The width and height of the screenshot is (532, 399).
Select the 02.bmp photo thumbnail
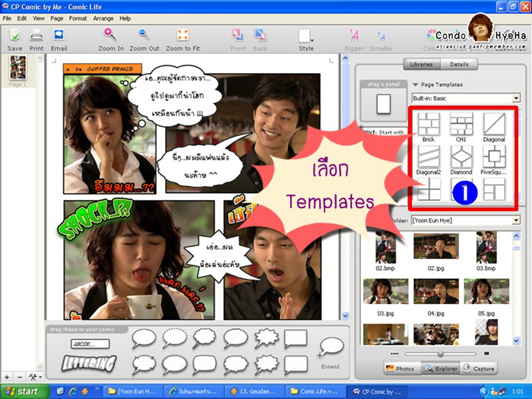point(385,248)
